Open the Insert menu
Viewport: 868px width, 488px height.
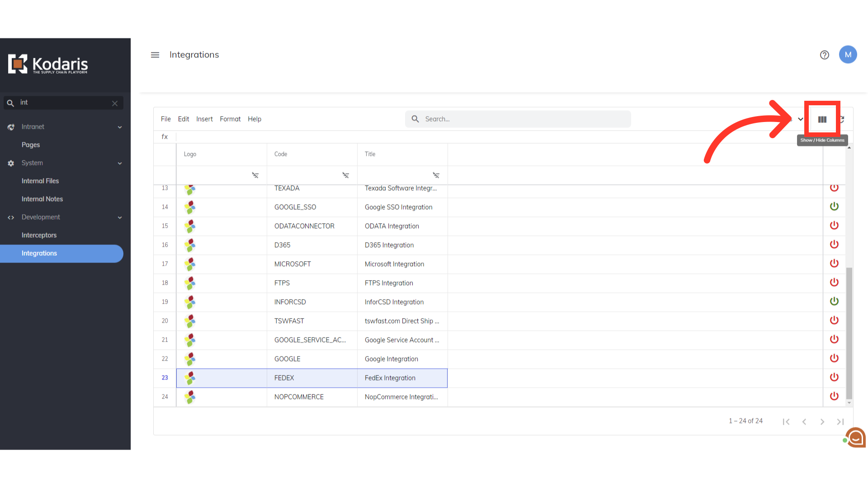(204, 119)
